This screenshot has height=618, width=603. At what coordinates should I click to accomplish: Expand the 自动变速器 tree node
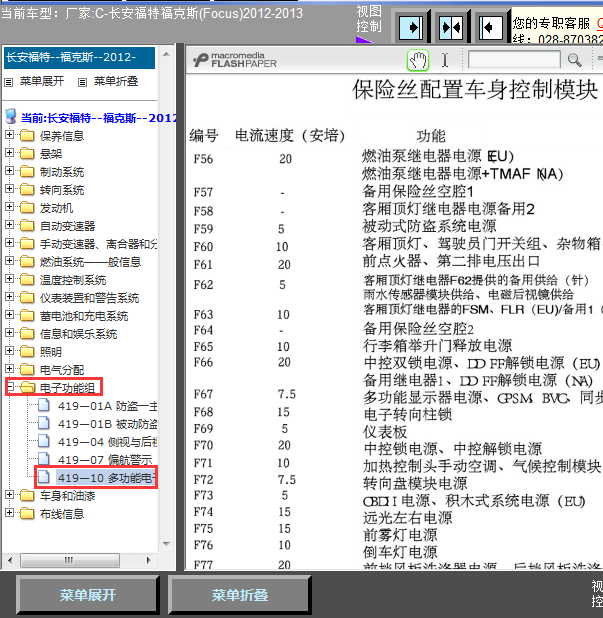[x=9, y=225]
